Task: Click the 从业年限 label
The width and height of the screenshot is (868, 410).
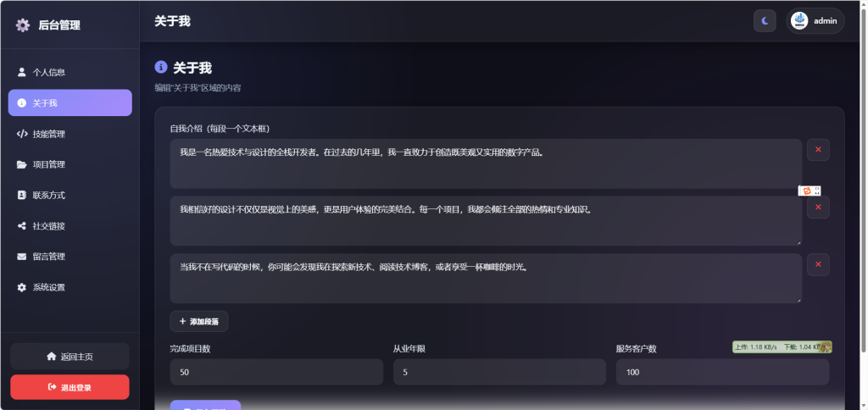Action: click(409, 348)
